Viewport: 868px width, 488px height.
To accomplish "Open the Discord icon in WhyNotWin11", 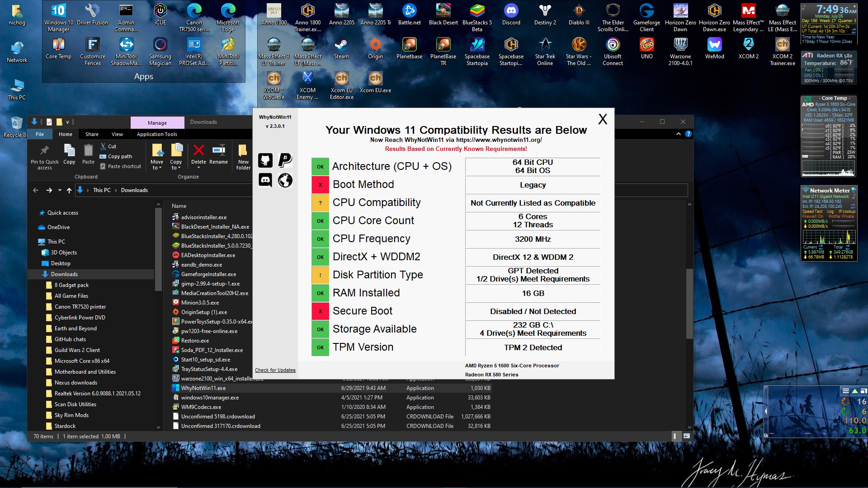I will (x=265, y=181).
